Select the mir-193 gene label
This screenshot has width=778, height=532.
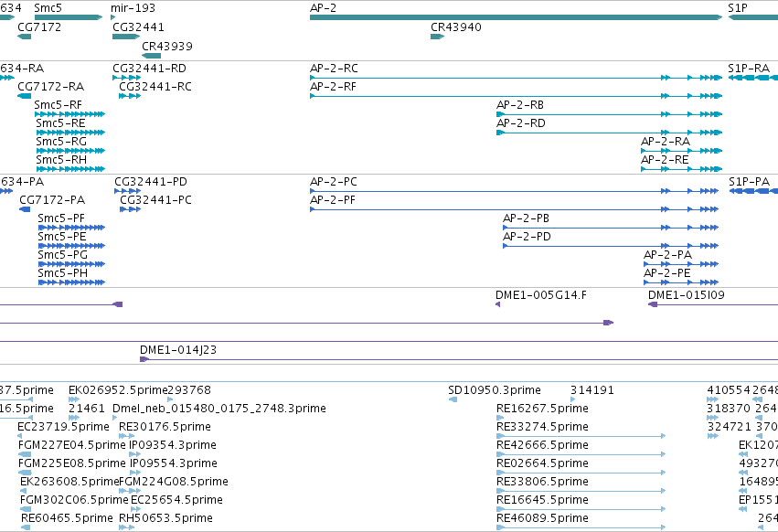click(133, 8)
